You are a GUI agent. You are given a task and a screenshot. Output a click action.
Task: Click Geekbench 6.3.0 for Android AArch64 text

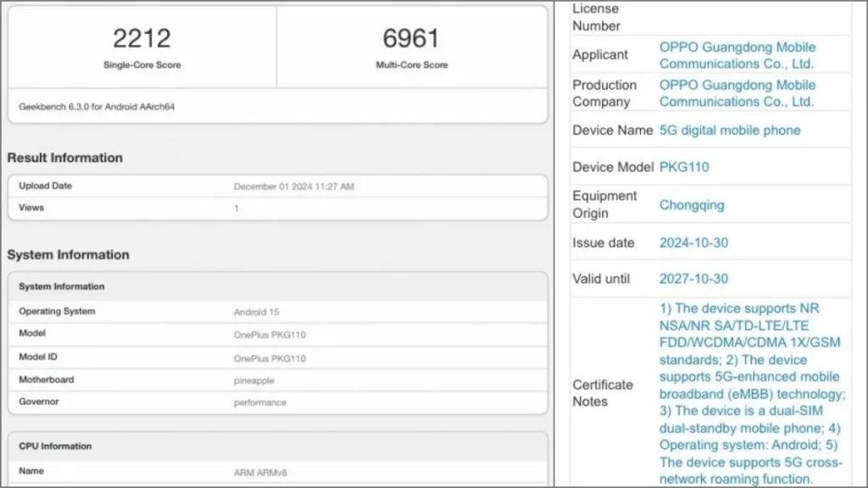pos(97,107)
